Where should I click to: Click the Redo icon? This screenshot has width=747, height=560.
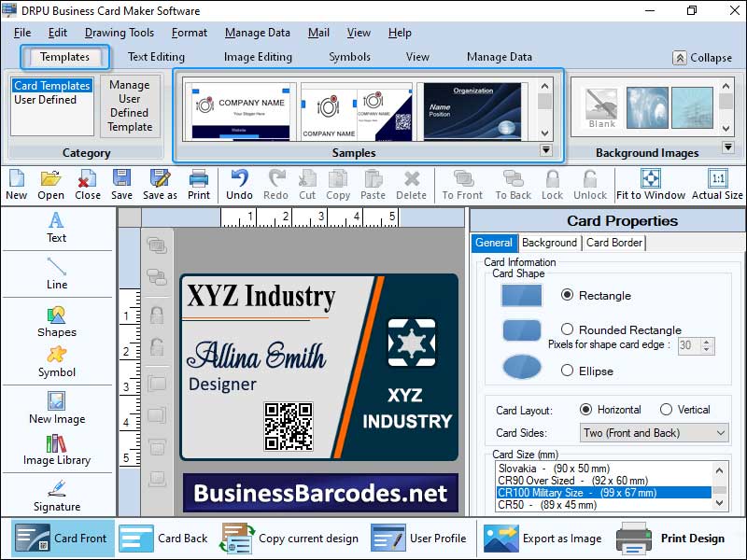(275, 184)
